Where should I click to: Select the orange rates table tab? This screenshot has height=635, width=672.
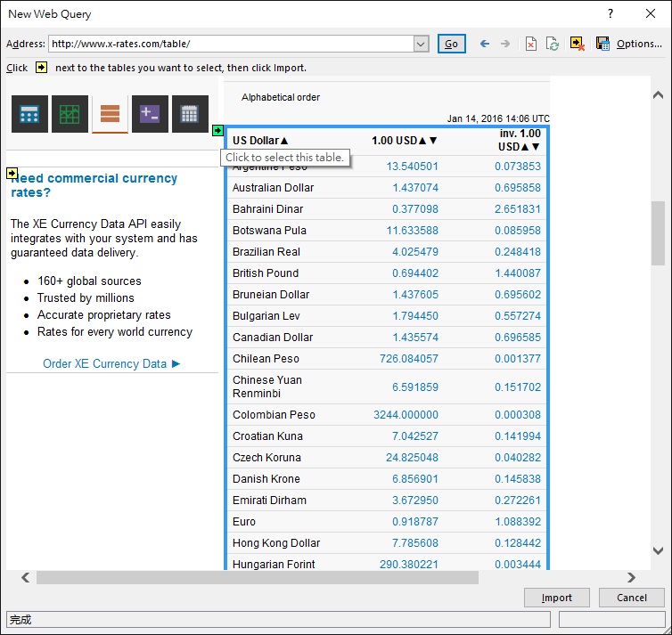[x=110, y=113]
